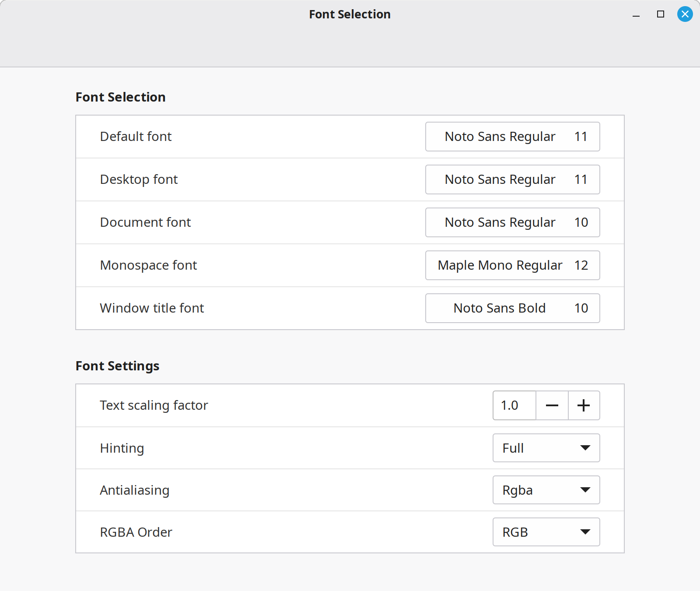Click the Hinting row label

pos(122,448)
